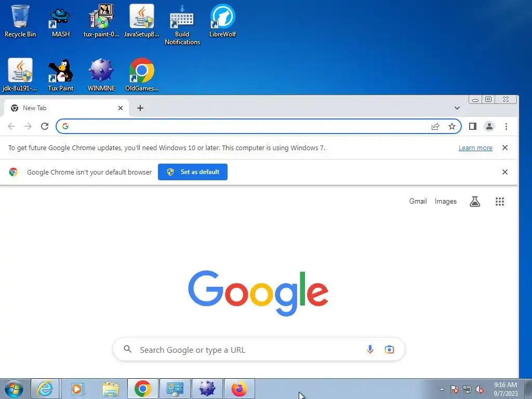This screenshot has width=532, height=399.
Task: Open Windows Explorer from taskbar
Action: click(x=111, y=389)
